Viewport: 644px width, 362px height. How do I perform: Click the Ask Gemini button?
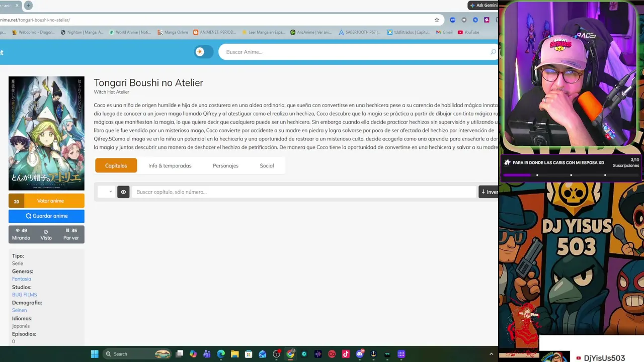483,6
